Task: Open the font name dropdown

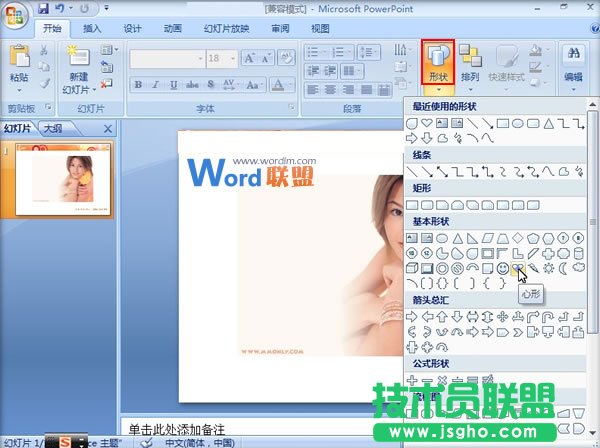Action: (200, 59)
